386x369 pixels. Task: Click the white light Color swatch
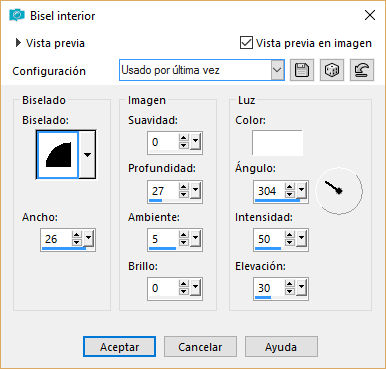point(277,142)
